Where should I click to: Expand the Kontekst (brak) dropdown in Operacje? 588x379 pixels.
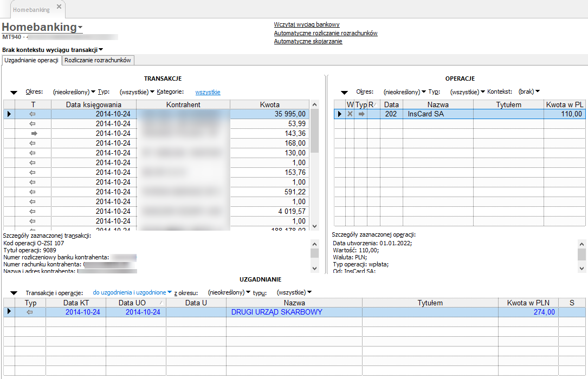click(529, 92)
